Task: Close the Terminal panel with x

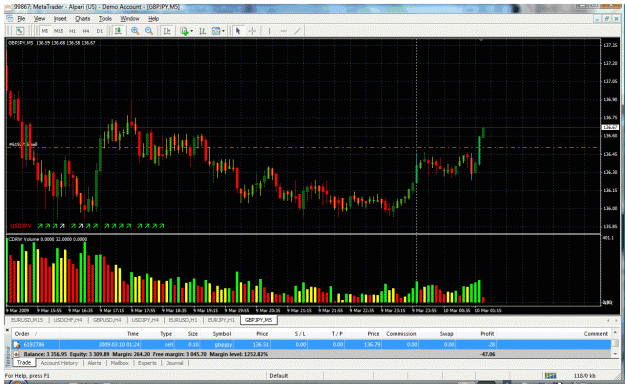Action: click(7, 330)
